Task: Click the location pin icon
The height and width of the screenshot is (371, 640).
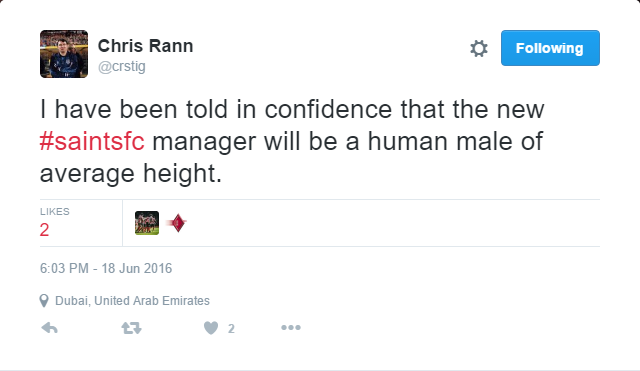Action: click(44, 301)
